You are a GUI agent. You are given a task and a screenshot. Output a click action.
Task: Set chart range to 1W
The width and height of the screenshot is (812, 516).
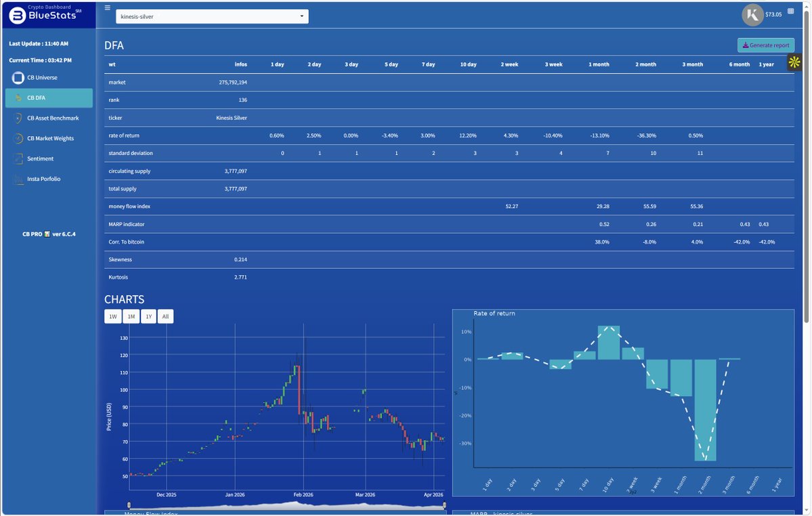pos(113,316)
